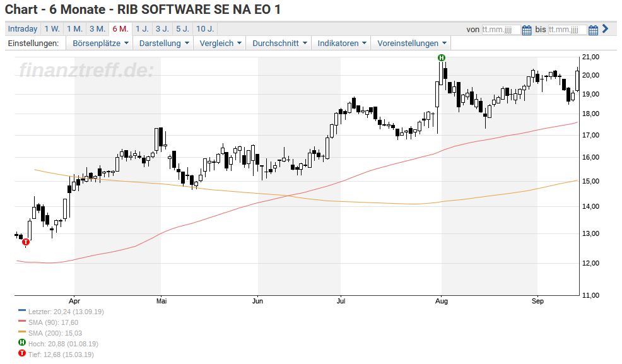Click the SMA (90) legend red swatch
622x364 pixels.
[22, 321]
